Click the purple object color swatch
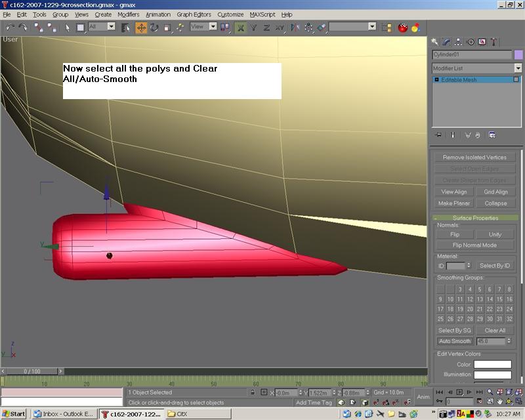525x420 pixels. pyautogui.click(x=518, y=54)
